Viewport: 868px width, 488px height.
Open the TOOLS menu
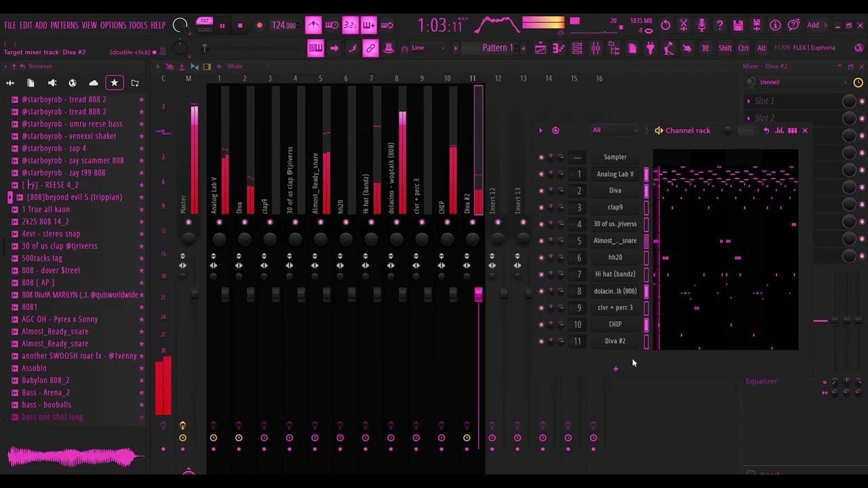(138, 25)
